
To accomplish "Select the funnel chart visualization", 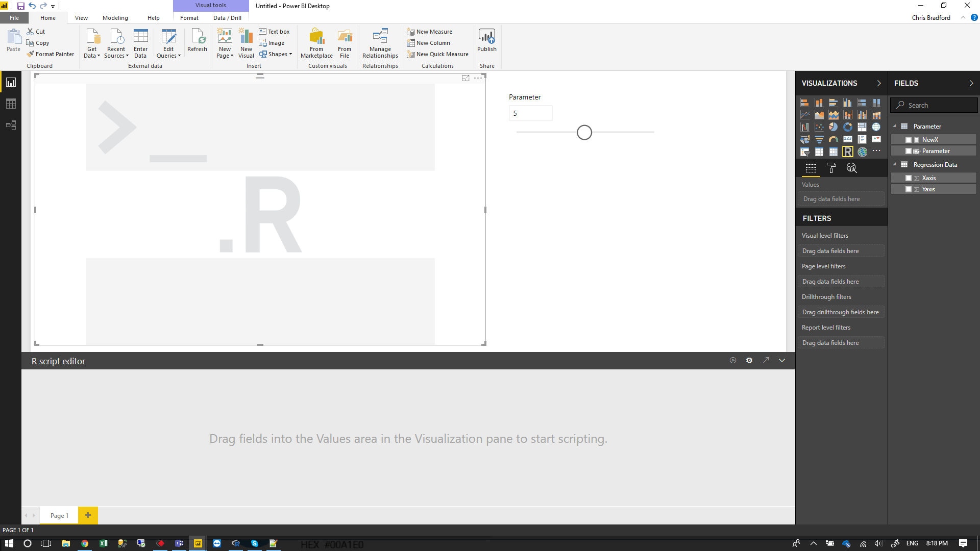I will pos(819,139).
